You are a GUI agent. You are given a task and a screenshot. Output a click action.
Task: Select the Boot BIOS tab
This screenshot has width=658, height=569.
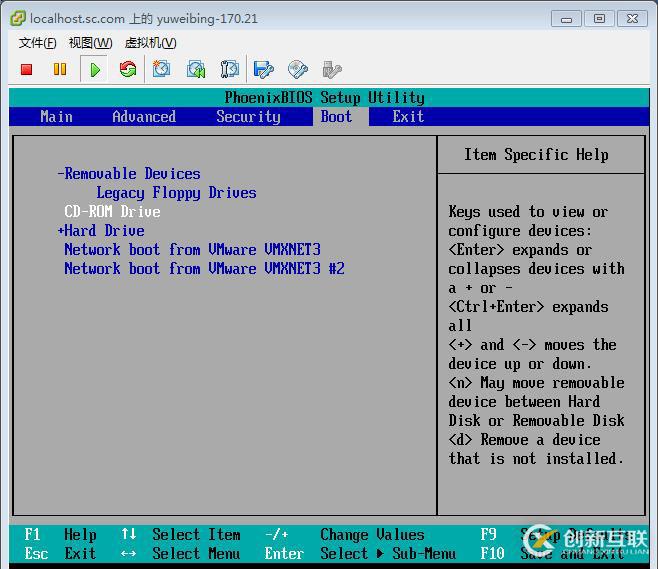click(x=337, y=117)
